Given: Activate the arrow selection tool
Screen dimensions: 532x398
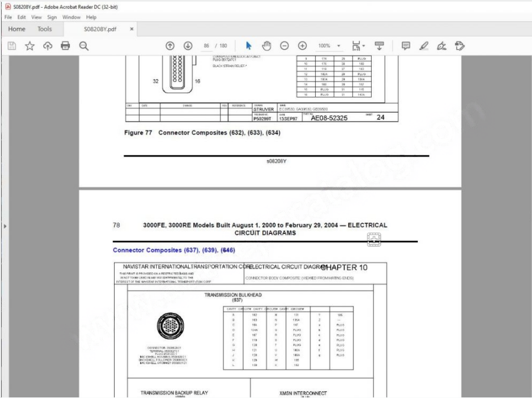Looking at the screenshot, I should pyautogui.click(x=249, y=46).
